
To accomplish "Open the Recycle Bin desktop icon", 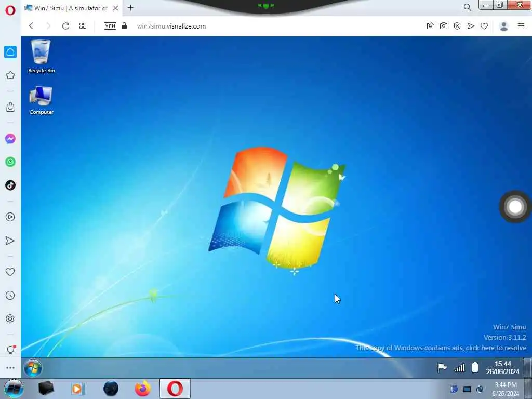I will coord(41,56).
